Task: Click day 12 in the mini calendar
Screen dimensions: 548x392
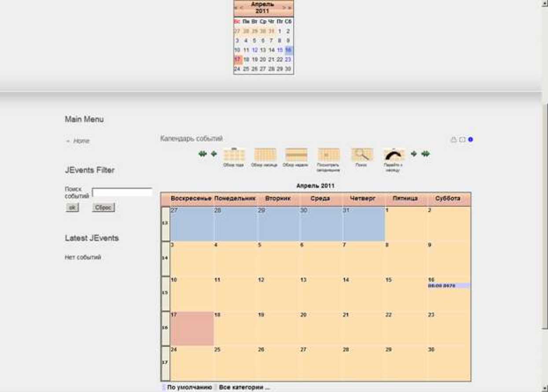Action: [254, 50]
